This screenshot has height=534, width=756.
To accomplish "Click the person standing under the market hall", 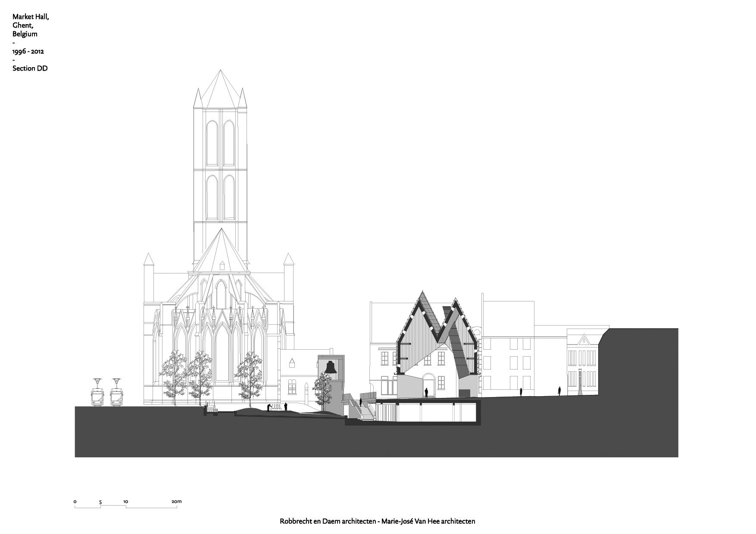I will pos(426,392).
